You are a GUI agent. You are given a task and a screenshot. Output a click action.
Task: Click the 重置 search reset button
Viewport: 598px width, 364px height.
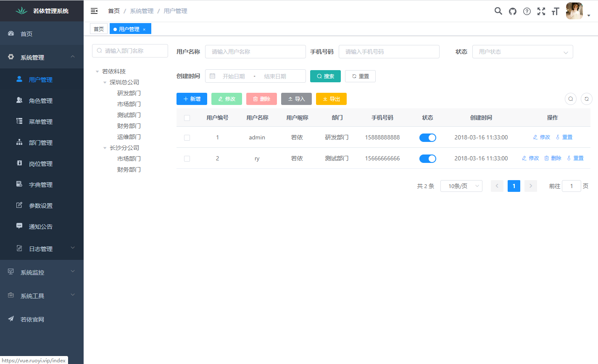(x=360, y=76)
